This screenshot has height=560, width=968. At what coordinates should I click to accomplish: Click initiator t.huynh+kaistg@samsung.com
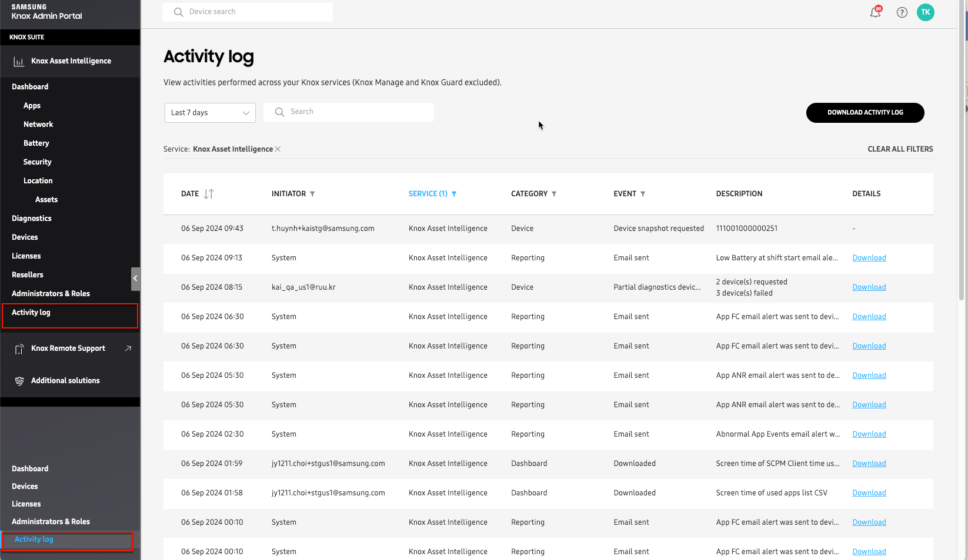coord(323,229)
